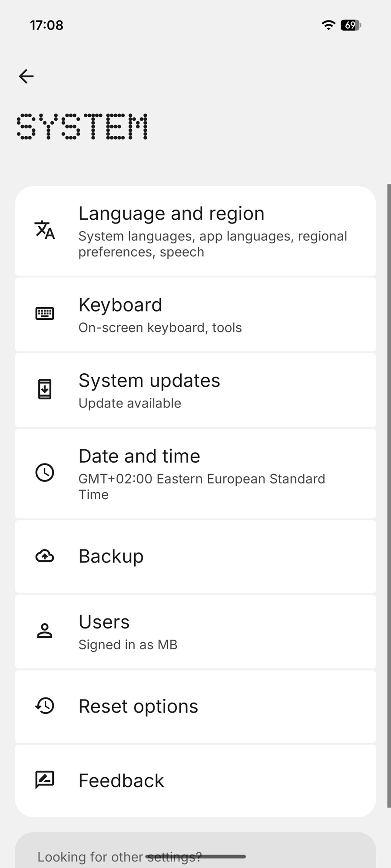Tap the Feedback message icon
This screenshot has width=391, height=868.
tap(45, 780)
